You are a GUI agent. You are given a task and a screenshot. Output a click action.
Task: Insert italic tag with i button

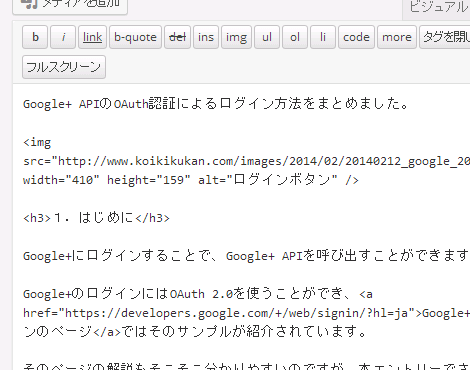(63, 37)
